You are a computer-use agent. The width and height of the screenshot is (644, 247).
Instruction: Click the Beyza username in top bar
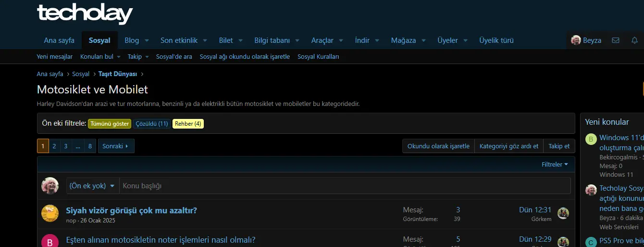click(x=592, y=40)
